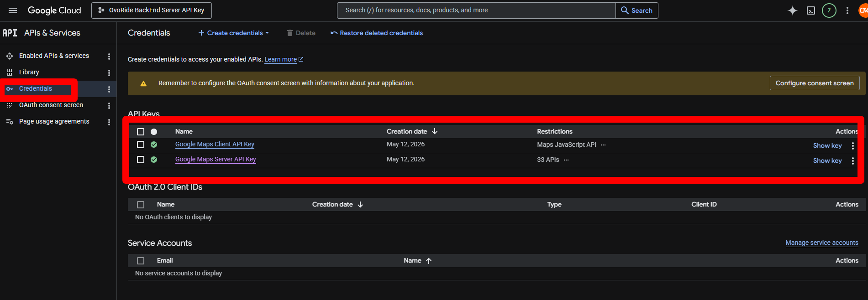The width and height of the screenshot is (868, 300).
Task: Click the blue Search button
Action: pos(637,10)
